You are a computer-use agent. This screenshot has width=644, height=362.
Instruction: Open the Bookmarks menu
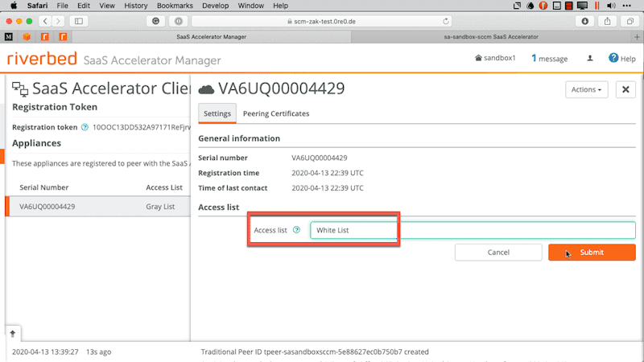175,6
